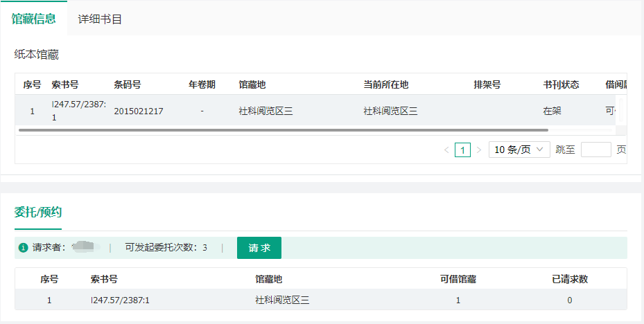Select the 委托/预约 tab
Image resolution: width=644 pixels, height=324 pixels.
38,212
